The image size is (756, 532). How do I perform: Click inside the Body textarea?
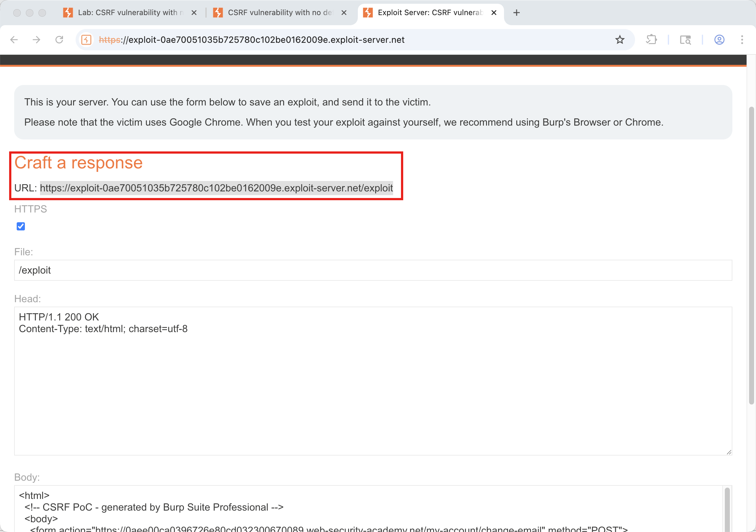(x=362, y=508)
